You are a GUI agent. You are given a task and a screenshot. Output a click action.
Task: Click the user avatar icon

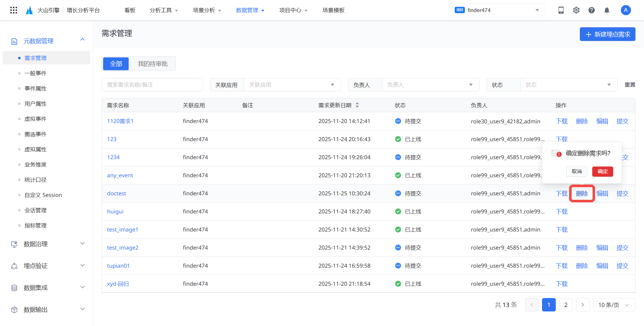[625, 10]
